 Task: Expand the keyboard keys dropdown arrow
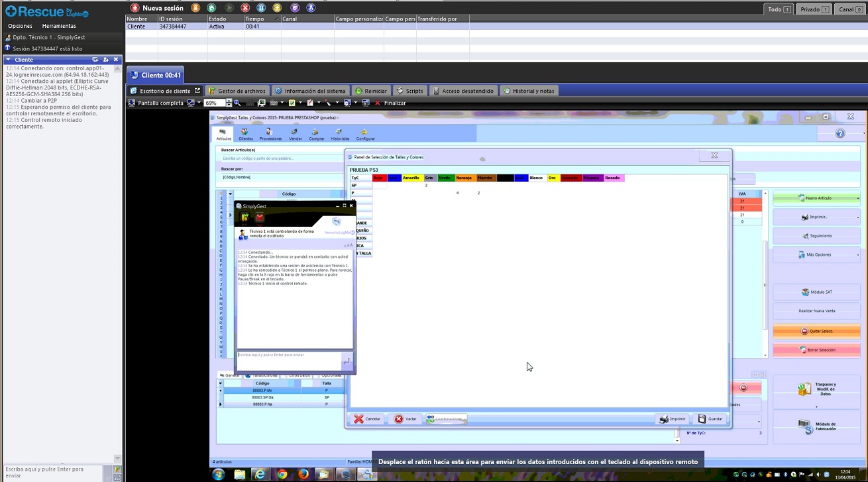(x=282, y=103)
